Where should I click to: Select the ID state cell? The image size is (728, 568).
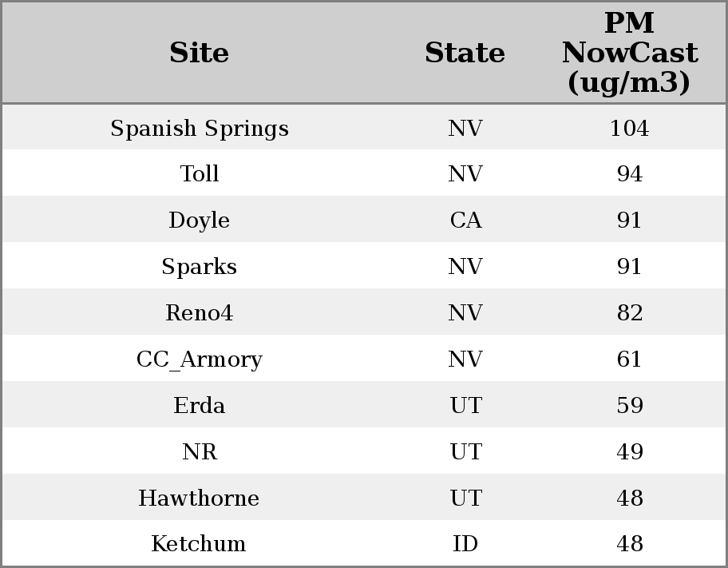[465, 544]
